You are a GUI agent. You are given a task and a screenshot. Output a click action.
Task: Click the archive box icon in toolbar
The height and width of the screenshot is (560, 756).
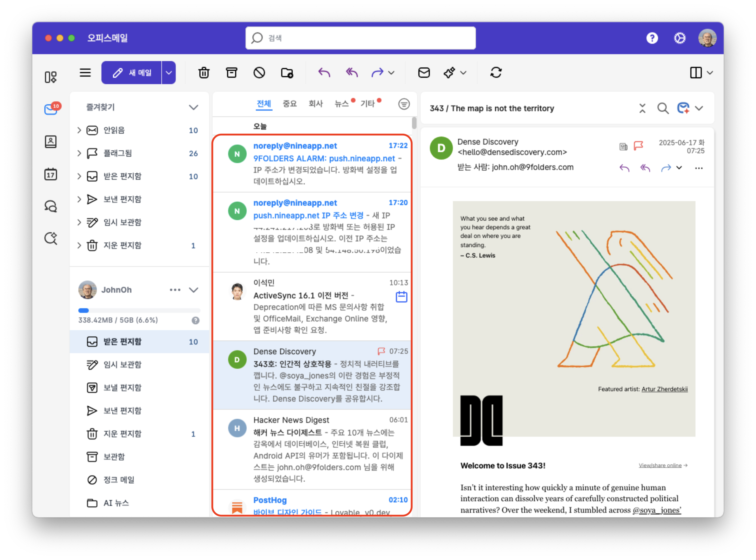coord(232,73)
